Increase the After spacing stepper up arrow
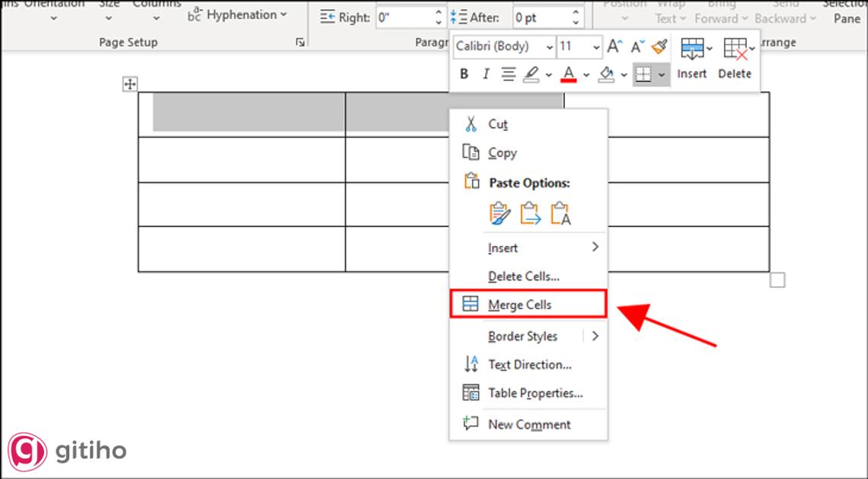Image resolution: width=868 pixels, height=479 pixels. pos(576,12)
